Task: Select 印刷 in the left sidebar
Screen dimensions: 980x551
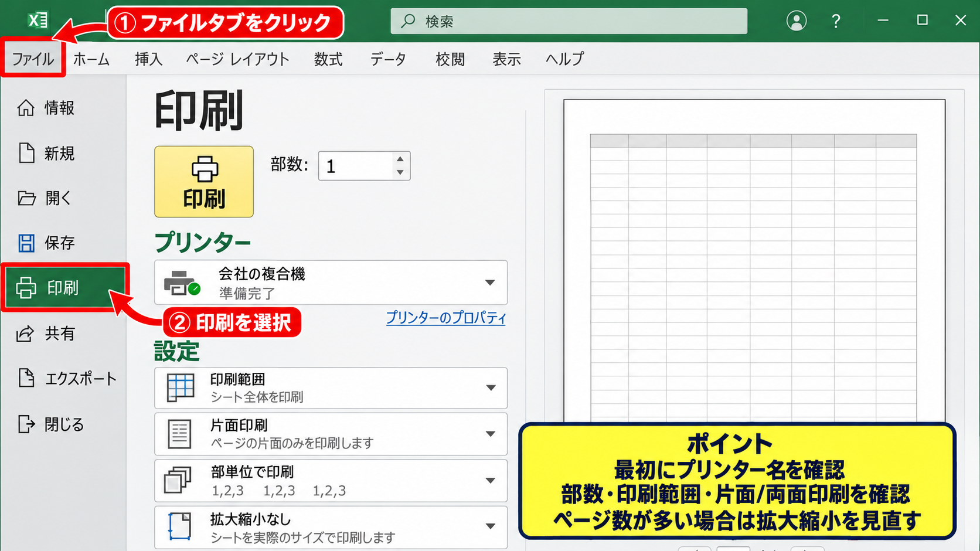Action: click(64, 287)
